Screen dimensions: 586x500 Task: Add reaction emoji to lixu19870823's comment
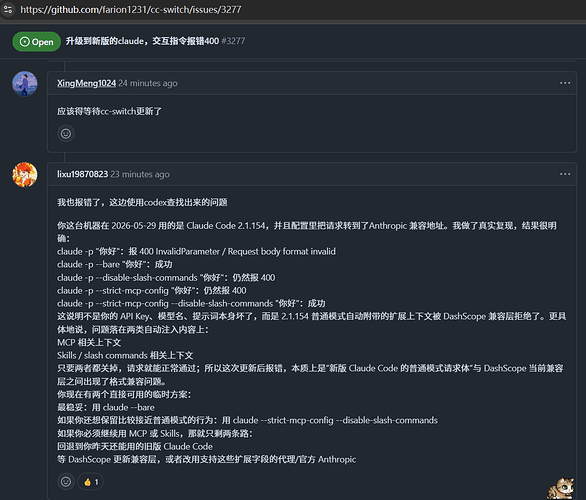66,482
